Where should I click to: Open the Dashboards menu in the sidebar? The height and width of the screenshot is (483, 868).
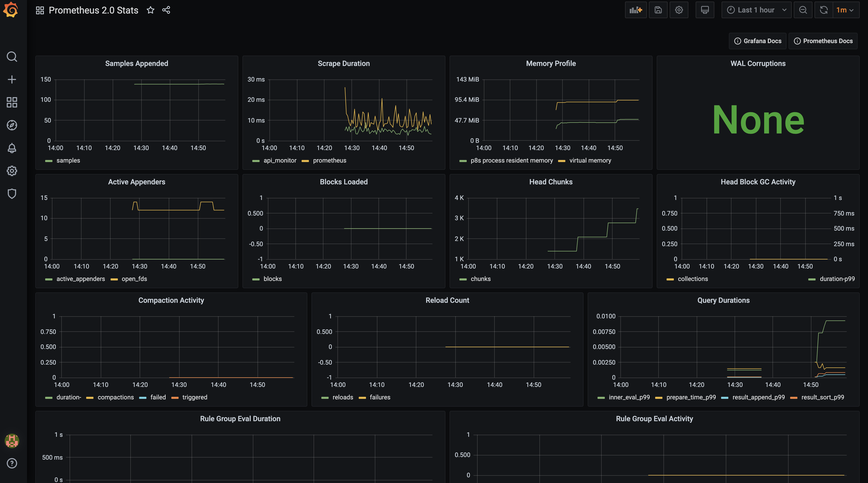pyautogui.click(x=12, y=102)
